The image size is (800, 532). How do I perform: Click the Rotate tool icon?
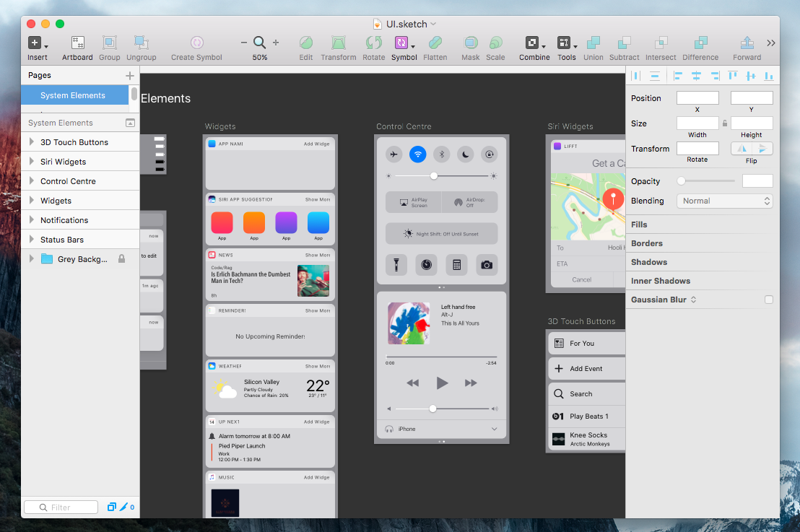[373, 43]
